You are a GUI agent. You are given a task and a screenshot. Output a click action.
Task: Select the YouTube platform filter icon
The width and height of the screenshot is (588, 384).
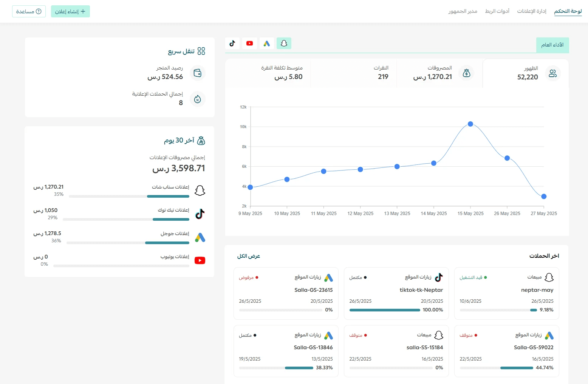click(x=250, y=43)
